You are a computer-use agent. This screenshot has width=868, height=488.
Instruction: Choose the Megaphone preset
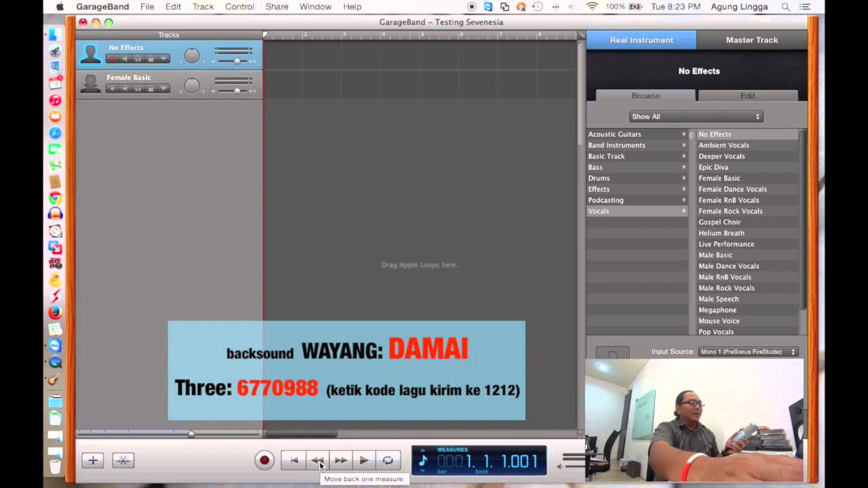[717, 310]
